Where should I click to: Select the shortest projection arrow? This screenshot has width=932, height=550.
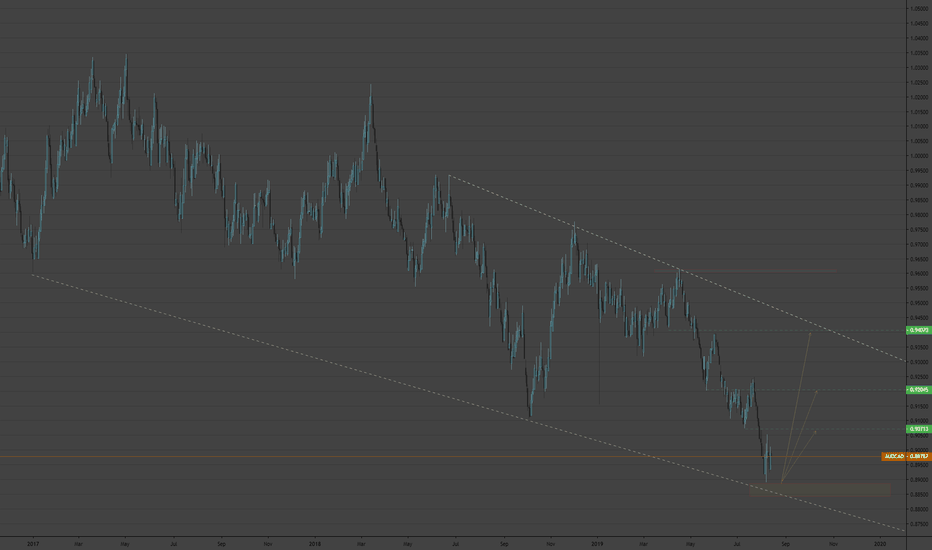click(798, 456)
